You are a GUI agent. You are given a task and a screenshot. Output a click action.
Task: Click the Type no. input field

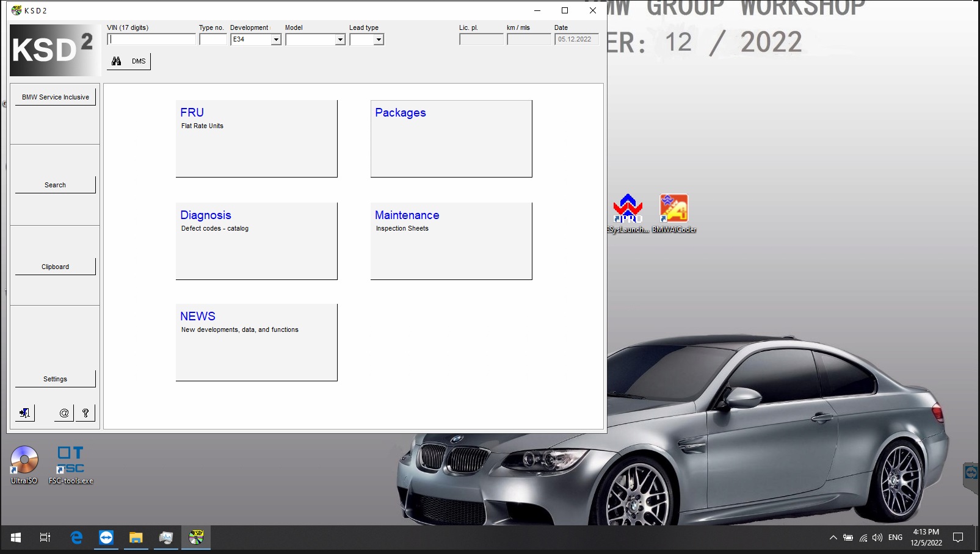213,39
